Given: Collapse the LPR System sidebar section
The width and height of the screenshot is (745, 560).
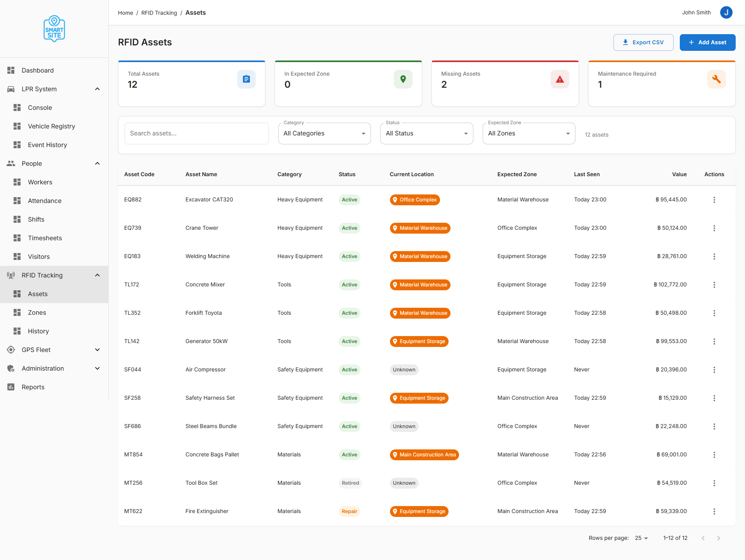Looking at the screenshot, I should coord(97,89).
